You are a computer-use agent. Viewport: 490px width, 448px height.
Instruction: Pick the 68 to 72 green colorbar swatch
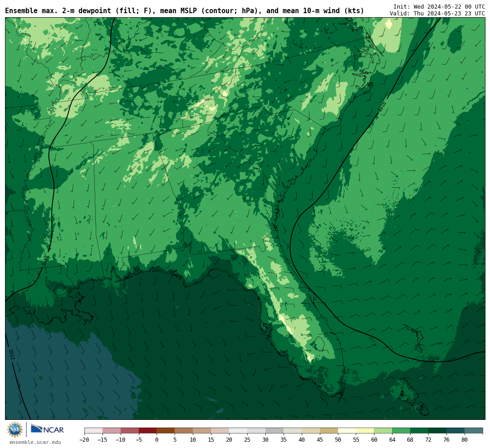coord(420,431)
